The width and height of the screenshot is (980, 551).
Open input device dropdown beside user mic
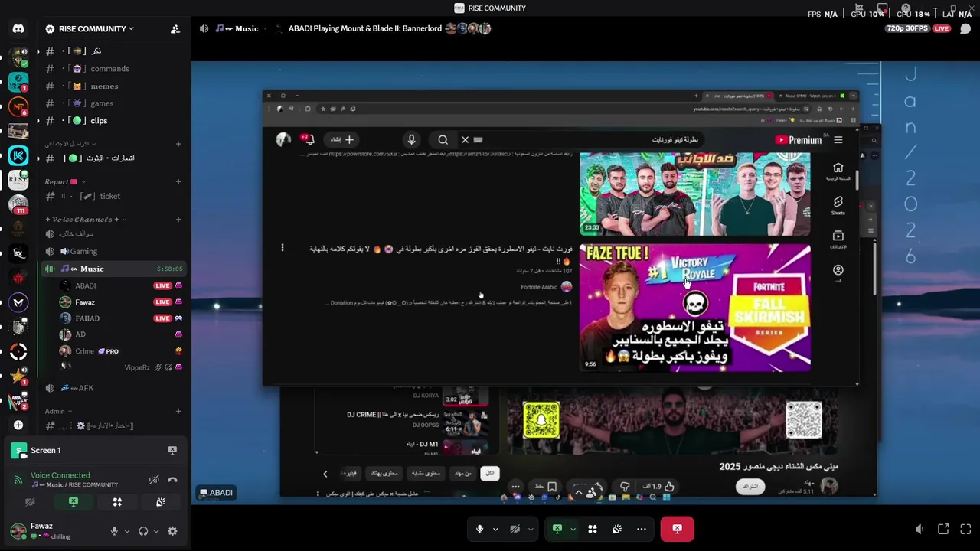tap(126, 531)
